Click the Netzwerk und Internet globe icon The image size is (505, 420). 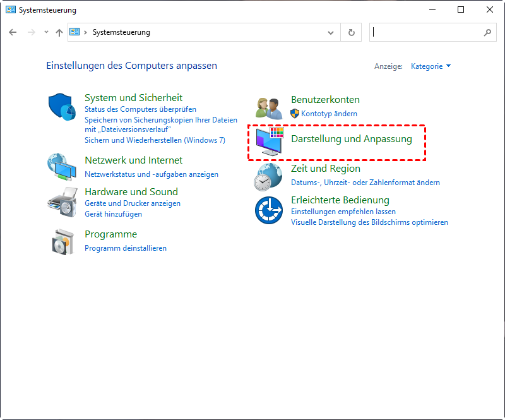62,167
